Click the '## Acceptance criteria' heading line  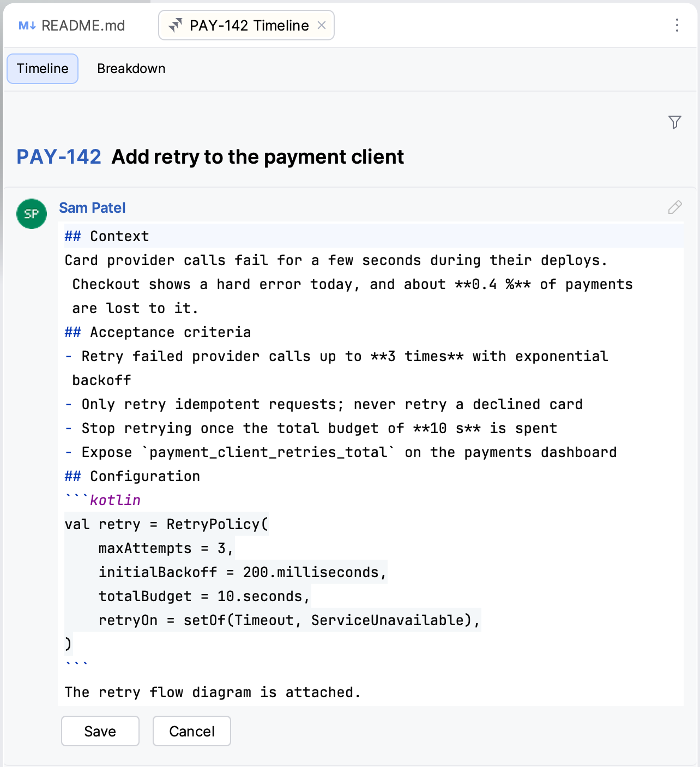click(158, 332)
